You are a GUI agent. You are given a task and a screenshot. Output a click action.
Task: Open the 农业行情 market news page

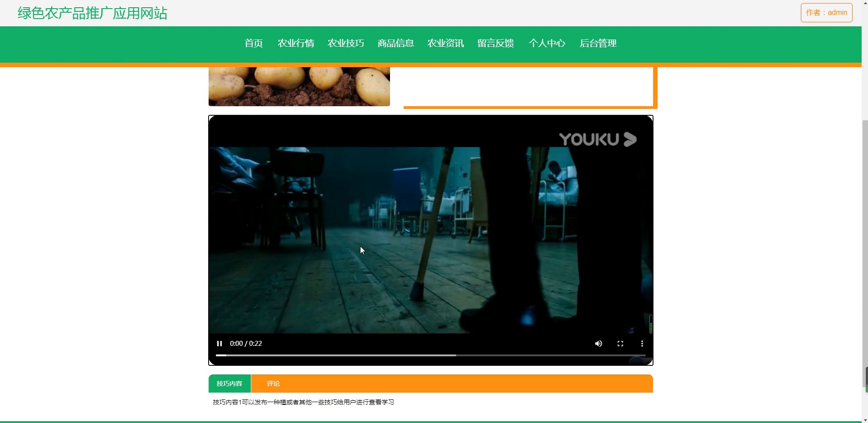295,43
